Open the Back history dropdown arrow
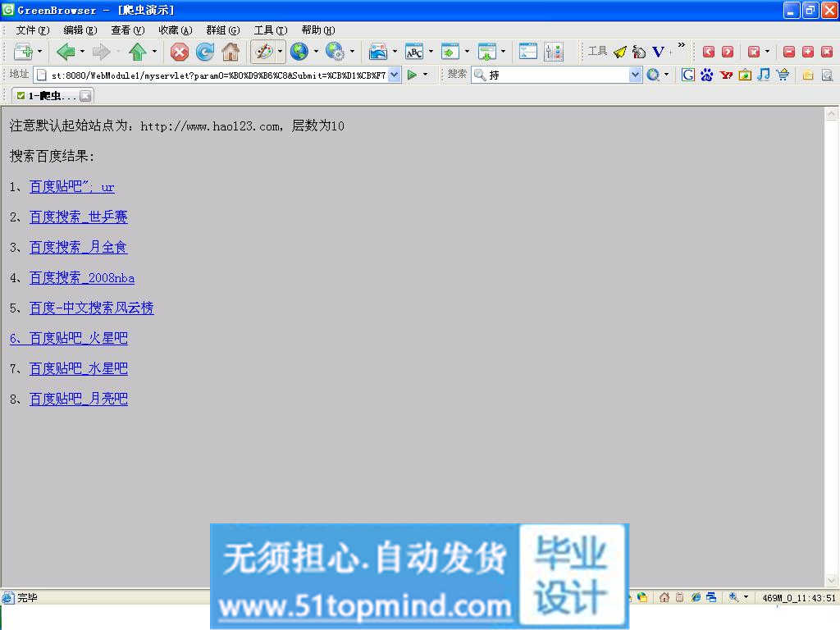The height and width of the screenshot is (630, 840). pos(82,52)
